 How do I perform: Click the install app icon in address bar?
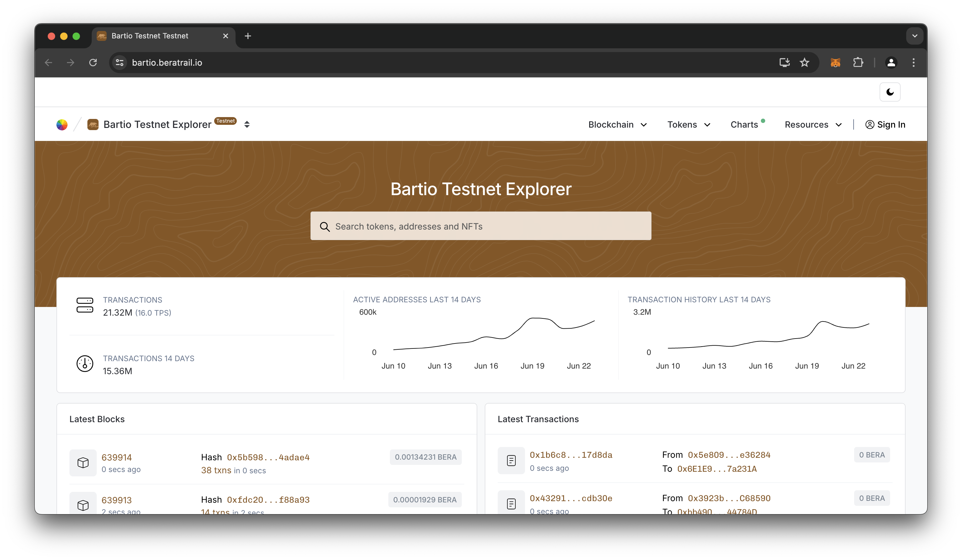pyautogui.click(x=784, y=63)
